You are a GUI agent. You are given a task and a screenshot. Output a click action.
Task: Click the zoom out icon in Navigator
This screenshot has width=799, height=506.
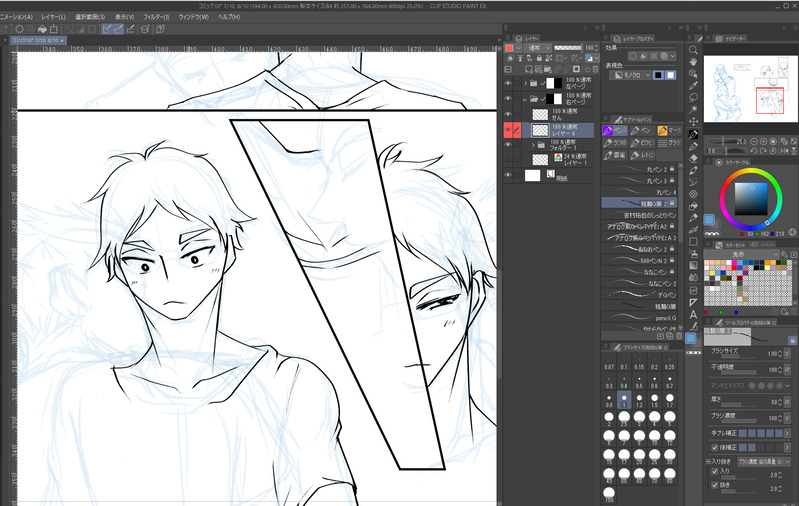pyautogui.click(x=754, y=141)
